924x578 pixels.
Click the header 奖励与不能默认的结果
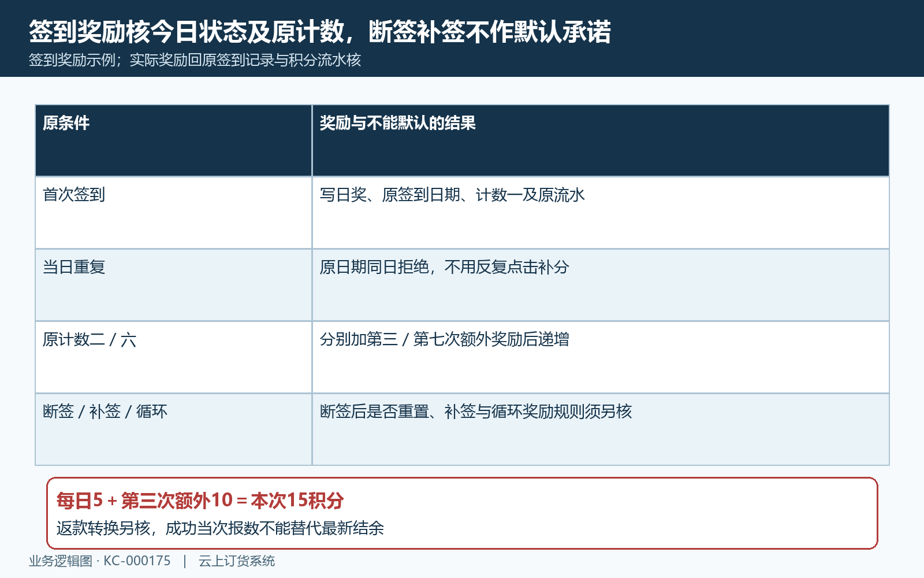coord(601,140)
